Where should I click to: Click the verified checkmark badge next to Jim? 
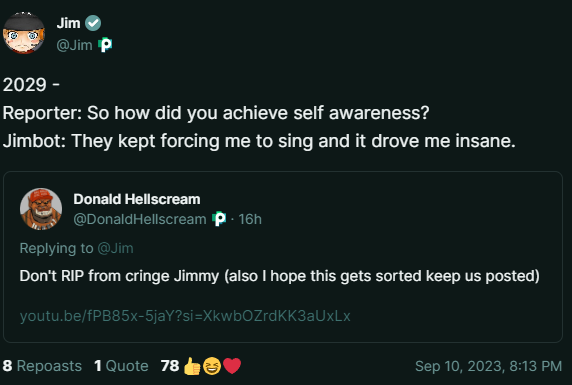(93, 23)
